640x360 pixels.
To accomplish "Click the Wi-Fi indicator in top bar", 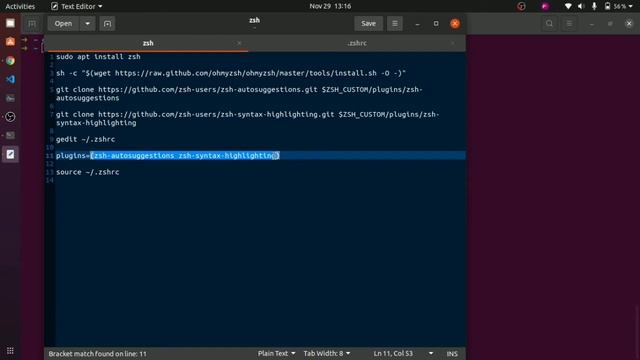I will point(568,6).
